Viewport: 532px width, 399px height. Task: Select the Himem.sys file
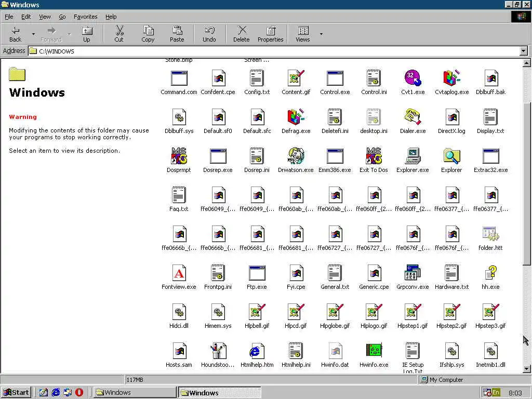click(x=218, y=312)
